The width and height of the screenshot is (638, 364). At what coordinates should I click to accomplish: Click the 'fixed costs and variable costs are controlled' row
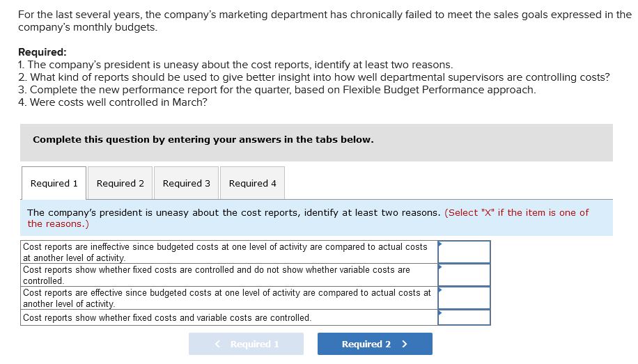(x=167, y=318)
